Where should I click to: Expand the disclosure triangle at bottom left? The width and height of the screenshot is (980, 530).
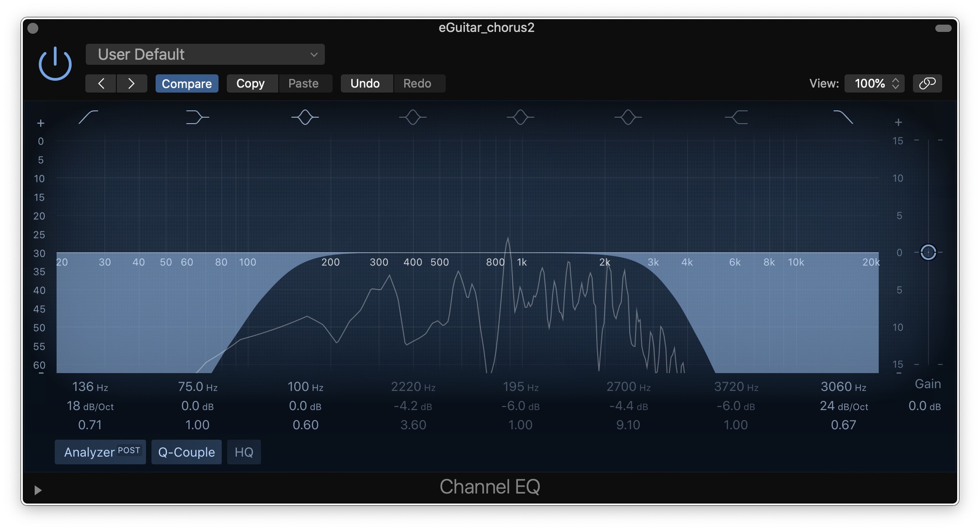(38, 490)
